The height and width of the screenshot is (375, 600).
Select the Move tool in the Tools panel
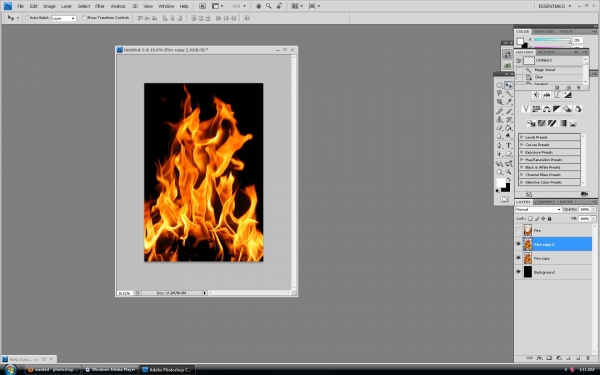509,85
